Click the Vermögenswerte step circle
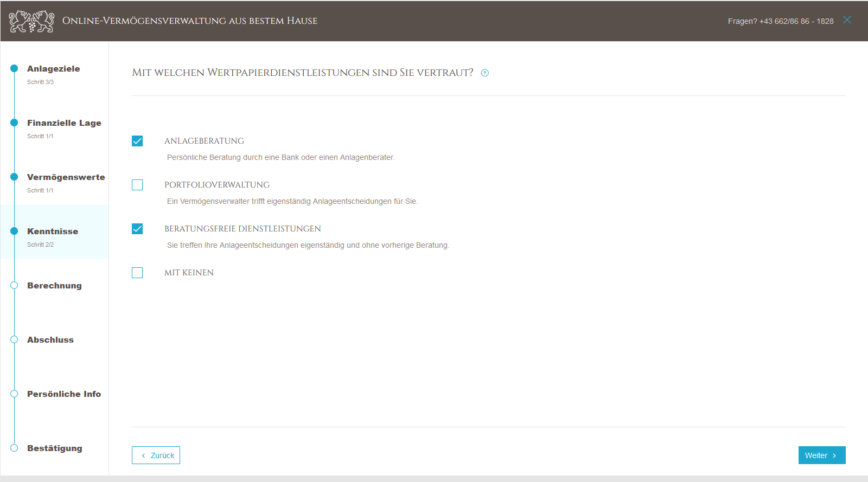The image size is (868, 482). pos(14,177)
